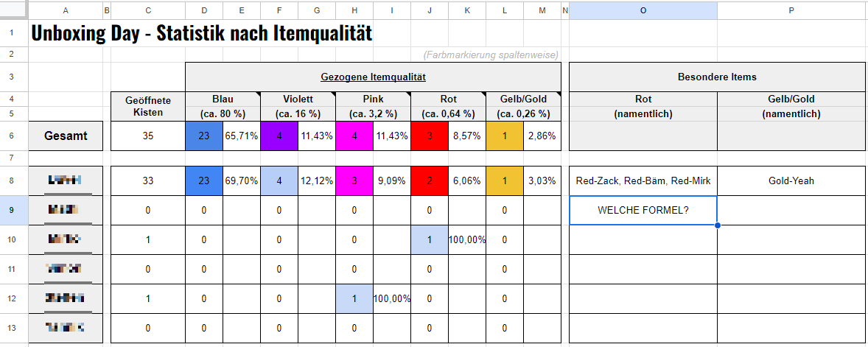Open the note marker on Blau header
The image size is (868, 347).
pos(258,94)
